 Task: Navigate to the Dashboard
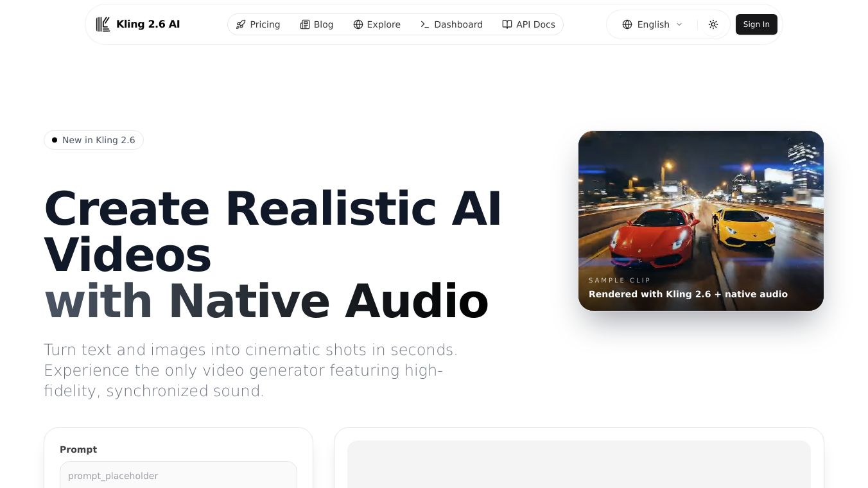point(451,24)
